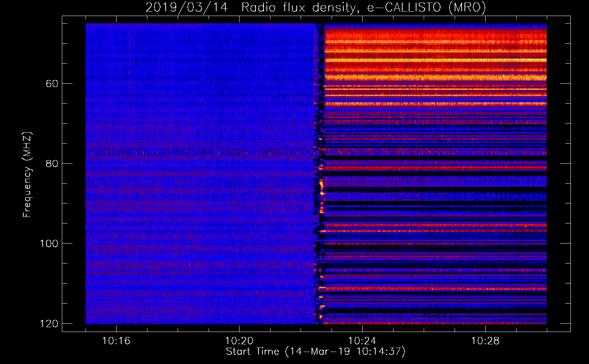589x364 pixels.
Task: Select the 10:28 time tick label
Action: point(485,341)
